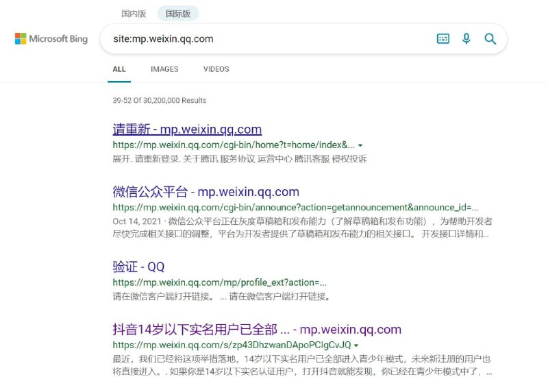Start voice search with microphone icon
The image size is (548, 392).
point(466,38)
